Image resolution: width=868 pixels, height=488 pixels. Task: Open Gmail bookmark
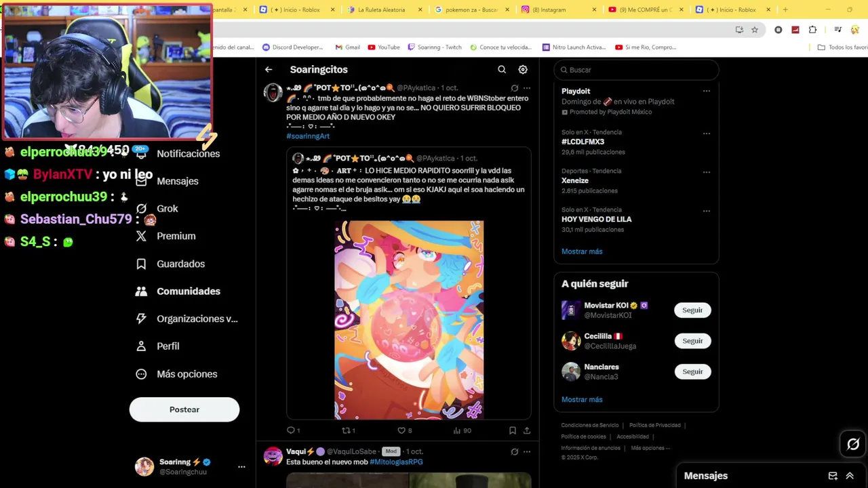[348, 47]
